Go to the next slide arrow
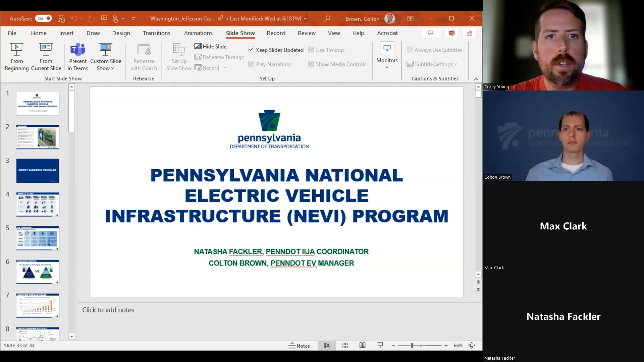 pos(478,290)
